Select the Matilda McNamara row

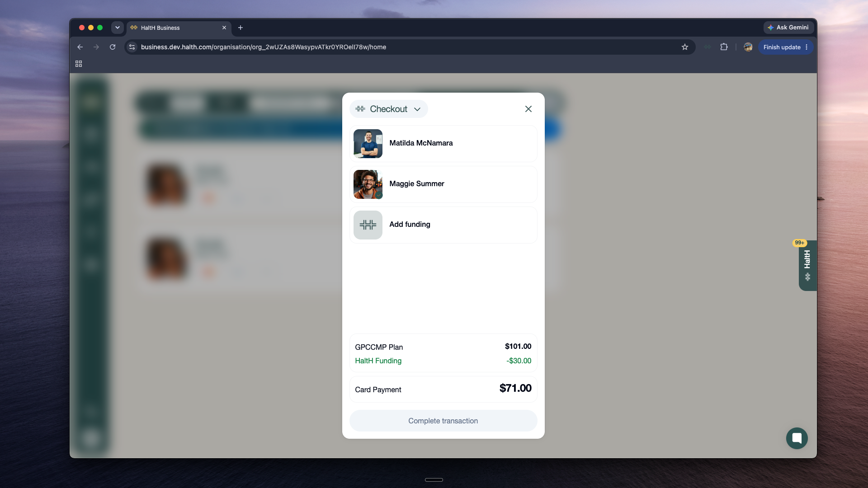point(443,144)
